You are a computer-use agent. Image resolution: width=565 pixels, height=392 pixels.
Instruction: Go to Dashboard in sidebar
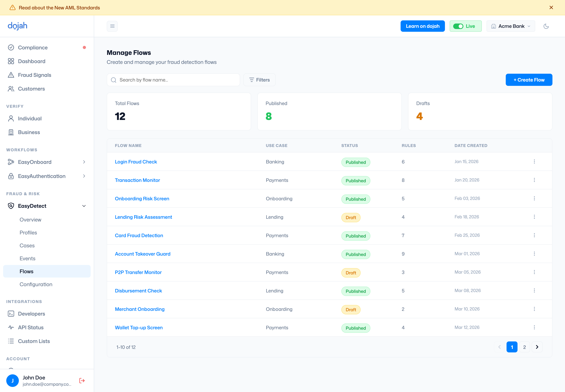[x=47, y=61]
